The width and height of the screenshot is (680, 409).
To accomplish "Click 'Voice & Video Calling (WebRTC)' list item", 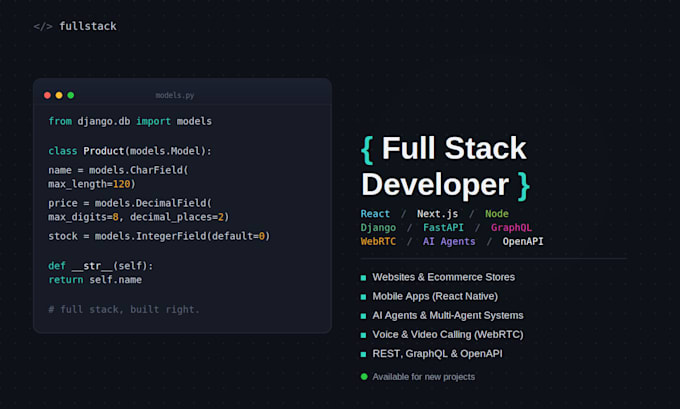I will (448, 334).
